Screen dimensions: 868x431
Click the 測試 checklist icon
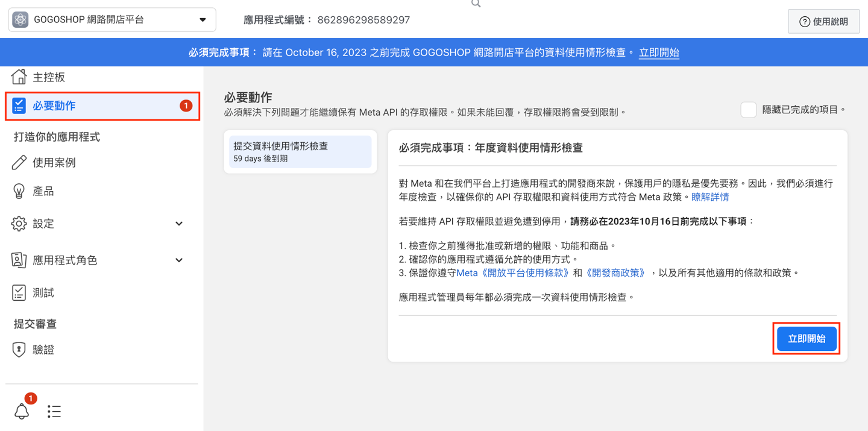tap(19, 292)
